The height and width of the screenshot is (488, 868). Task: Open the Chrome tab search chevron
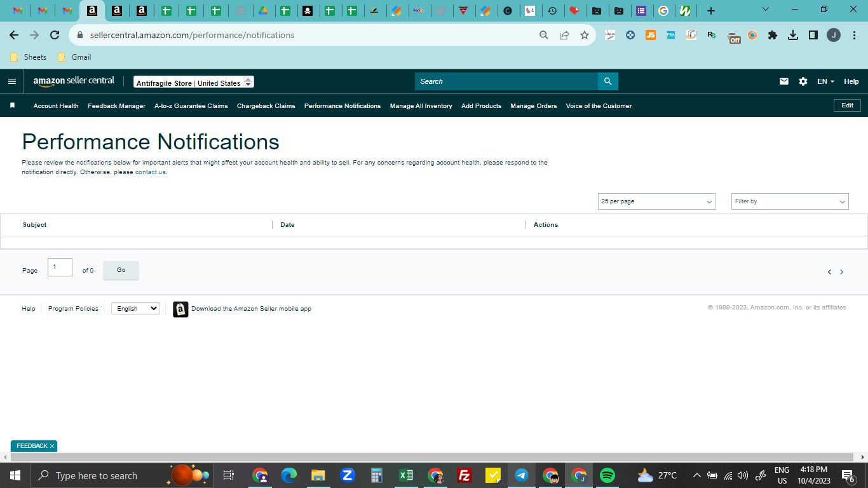pyautogui.click(x=765, y=10)
